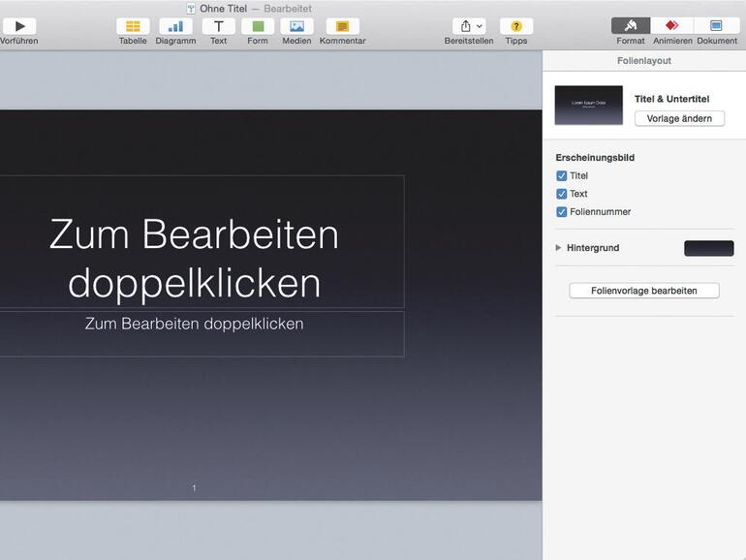
Task: Insert a table via Tabelle icon
Action: 133,26
